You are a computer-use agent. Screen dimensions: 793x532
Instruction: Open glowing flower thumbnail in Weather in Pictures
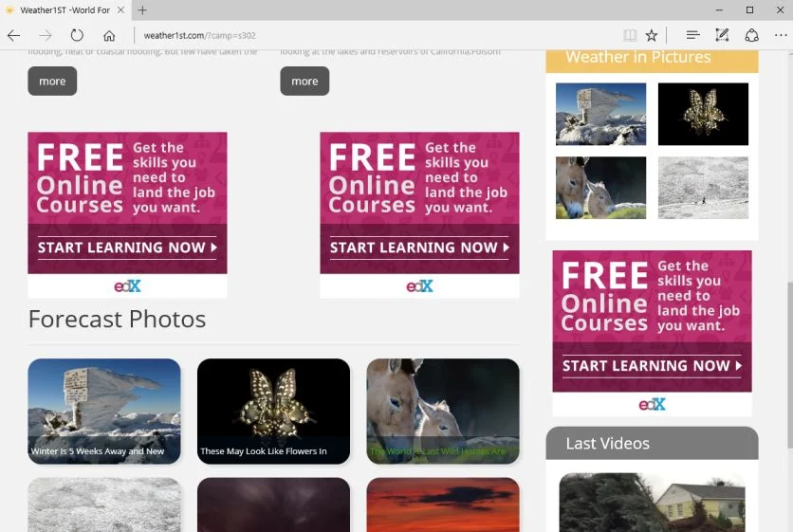pyautogui.click(x=703, y=115)
